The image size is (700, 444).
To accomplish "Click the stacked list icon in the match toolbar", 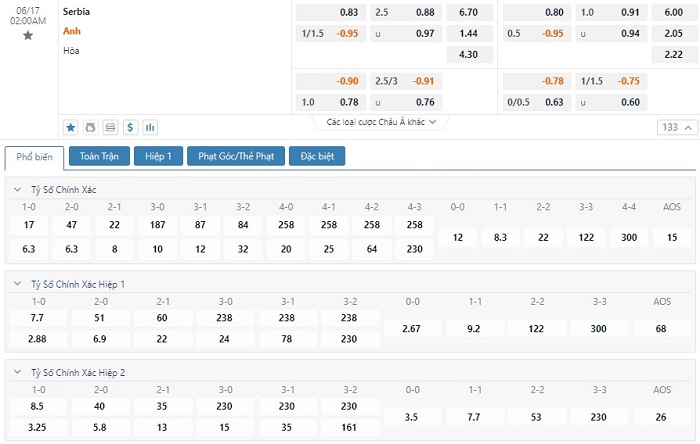I will [110, 127].
